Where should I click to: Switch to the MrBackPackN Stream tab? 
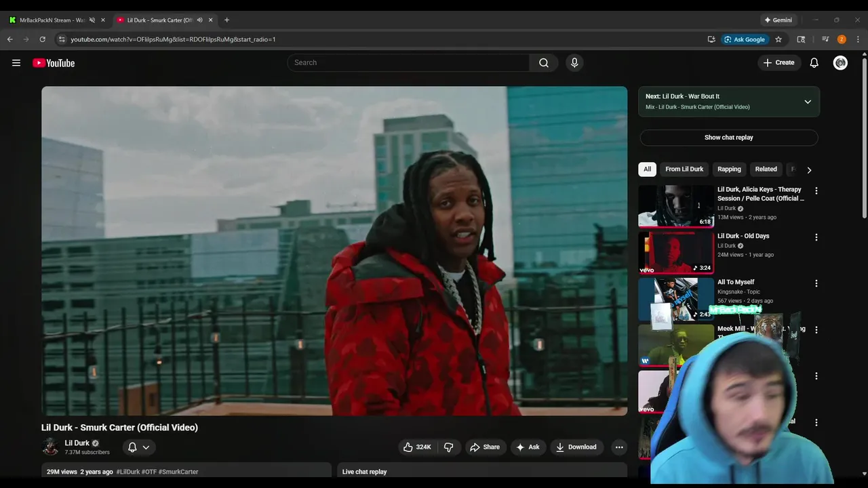pyautogui.click(x=52, y=20)
